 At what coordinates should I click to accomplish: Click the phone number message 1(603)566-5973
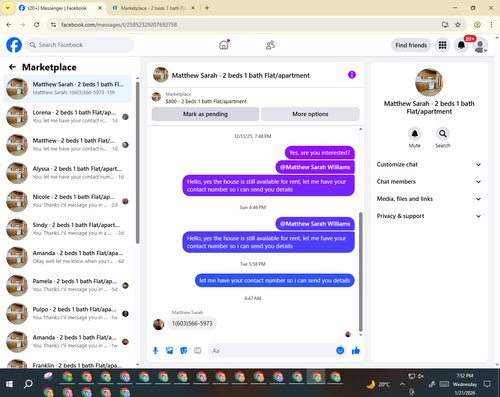click(x=192, y=323)
